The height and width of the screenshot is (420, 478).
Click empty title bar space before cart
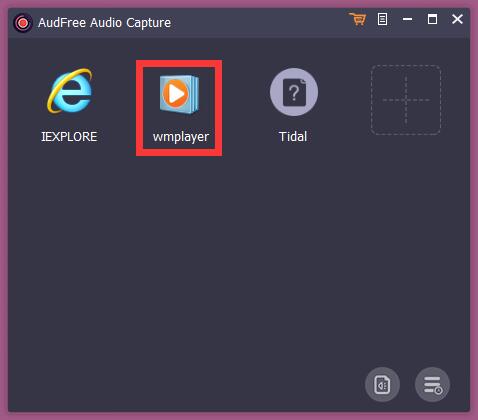point(260,23)
